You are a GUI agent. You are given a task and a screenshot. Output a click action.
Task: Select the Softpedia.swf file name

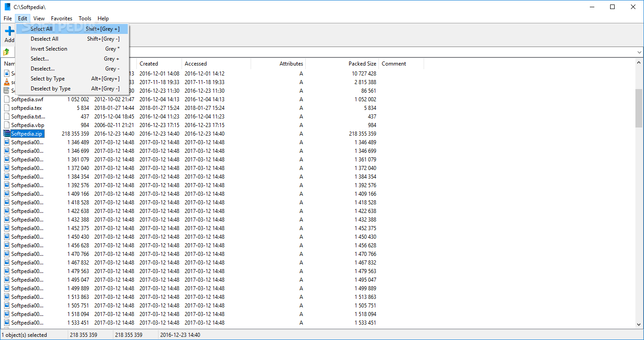(27, 99)
